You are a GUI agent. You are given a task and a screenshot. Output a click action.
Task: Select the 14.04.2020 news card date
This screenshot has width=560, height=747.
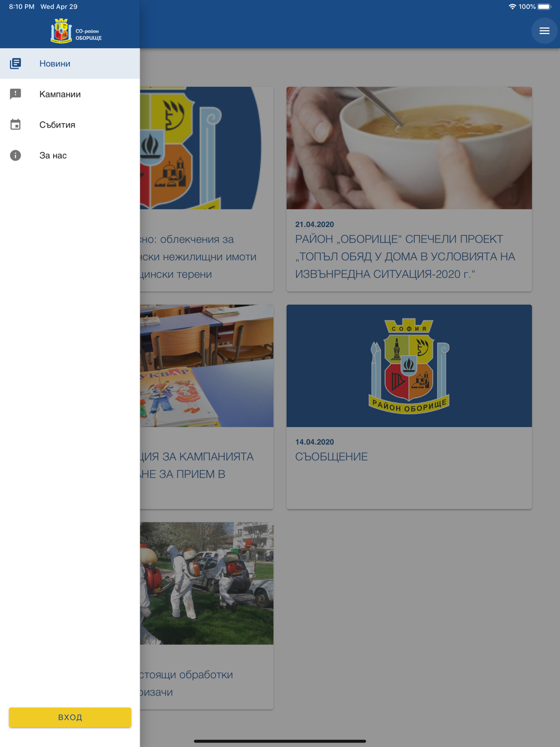pyautogui.click(x=315, y=442)
